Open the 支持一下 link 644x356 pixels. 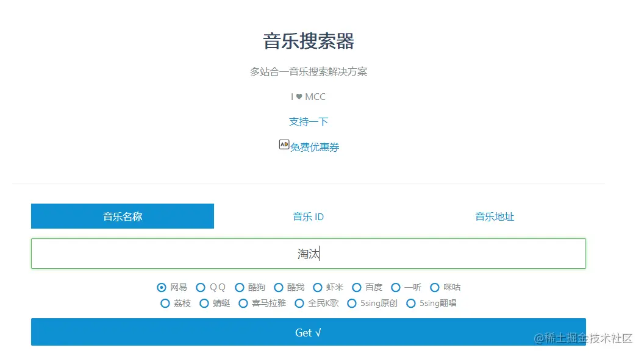pos(308,121)
